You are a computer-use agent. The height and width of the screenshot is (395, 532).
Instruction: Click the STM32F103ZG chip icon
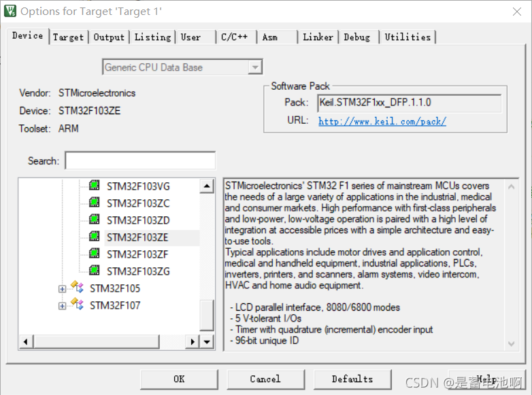point(95,270)
